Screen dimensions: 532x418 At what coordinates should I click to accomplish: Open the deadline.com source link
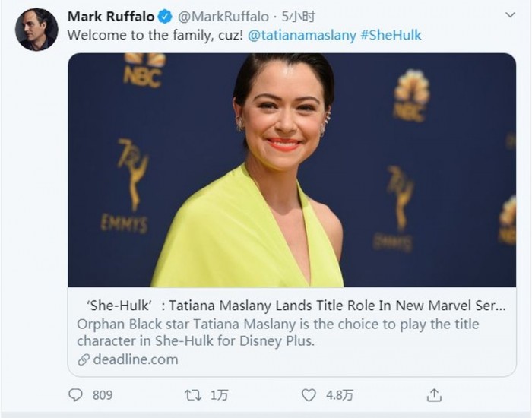tap(135, 359)
